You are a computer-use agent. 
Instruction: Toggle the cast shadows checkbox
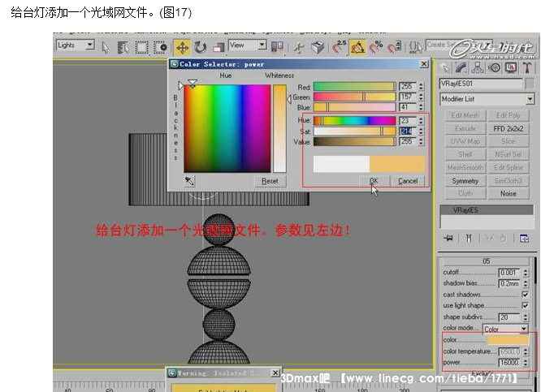[x=525, y=295]
